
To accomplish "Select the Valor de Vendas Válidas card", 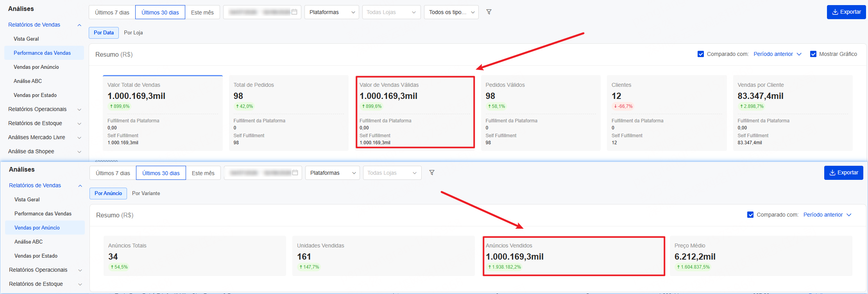I will coord(415,113).
